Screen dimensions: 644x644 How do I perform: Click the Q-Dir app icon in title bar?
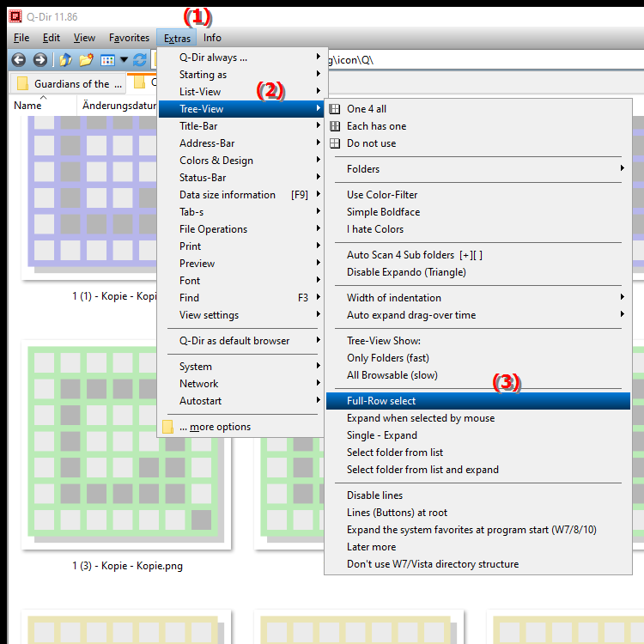pyautogui.click(x=15, y=15)
